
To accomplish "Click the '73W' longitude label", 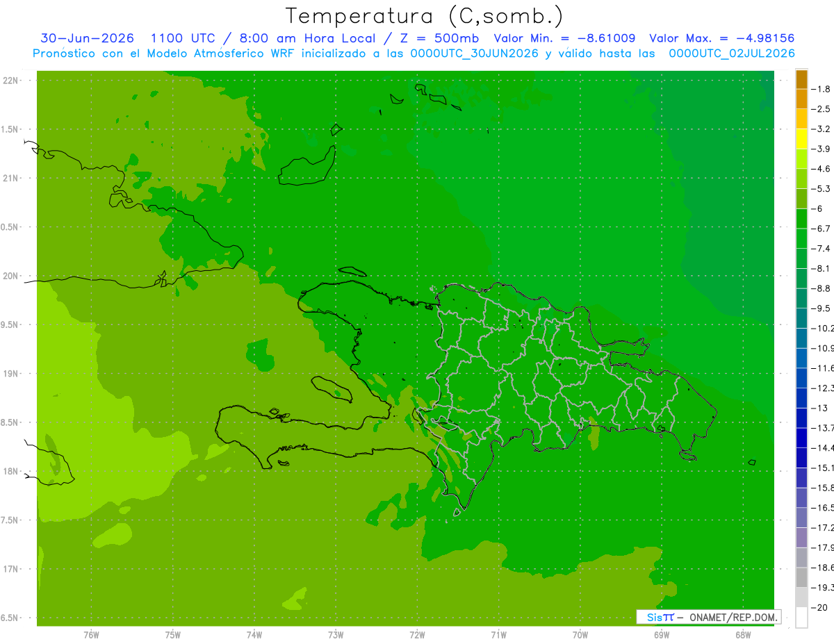I will pyautogui.click(x=336, y=635).
